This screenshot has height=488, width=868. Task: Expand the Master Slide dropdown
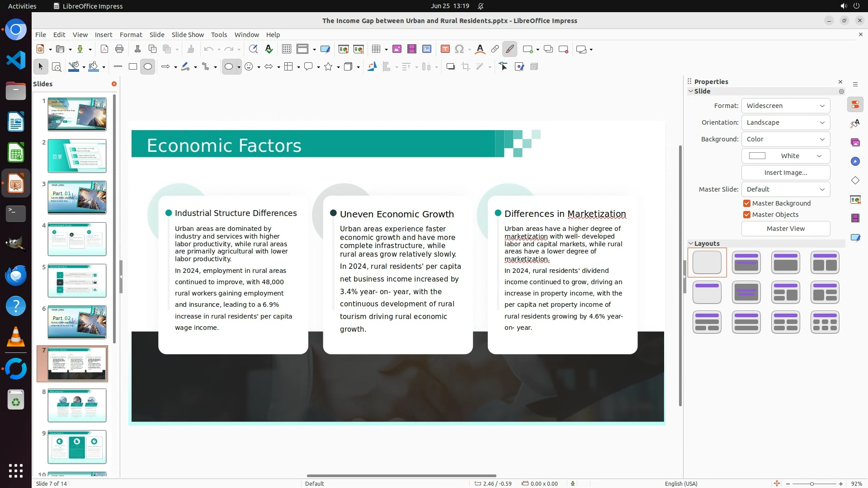point(785,189)
